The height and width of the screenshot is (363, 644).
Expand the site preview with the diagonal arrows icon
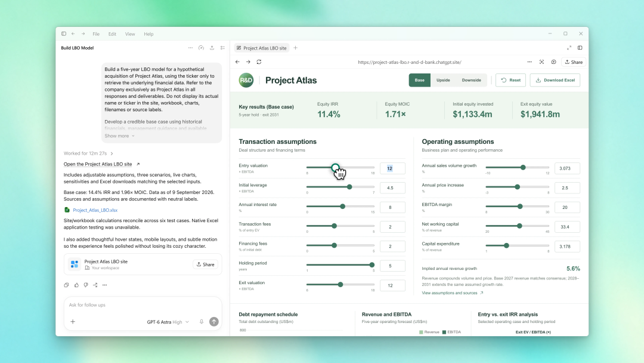tap(569, 48)
